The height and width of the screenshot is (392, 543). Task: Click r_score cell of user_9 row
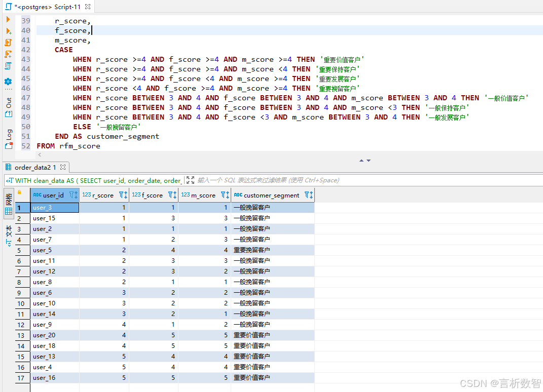click(x=104, y=325)
